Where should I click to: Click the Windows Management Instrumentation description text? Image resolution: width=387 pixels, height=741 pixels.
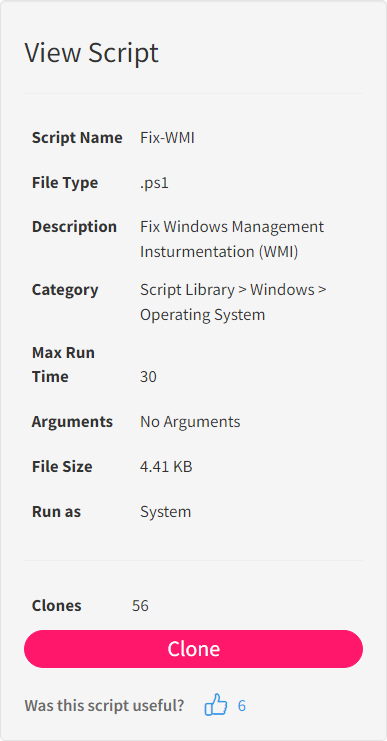coord(232,239)
